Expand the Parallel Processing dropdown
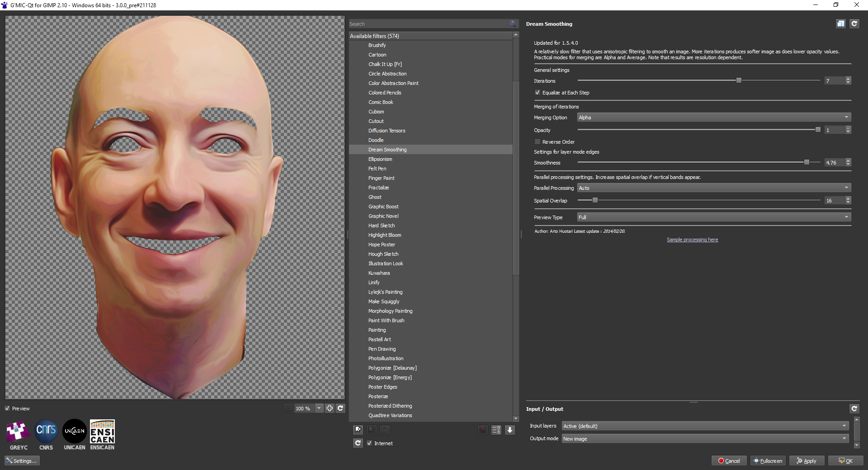868x470 pixels. coord(713,188)
